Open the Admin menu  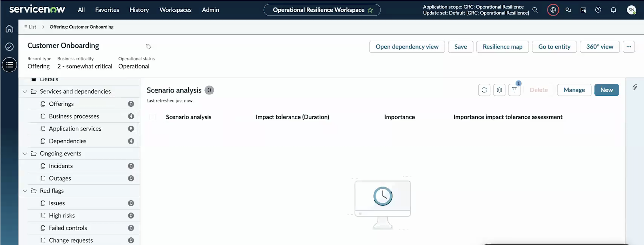point(211,10)
